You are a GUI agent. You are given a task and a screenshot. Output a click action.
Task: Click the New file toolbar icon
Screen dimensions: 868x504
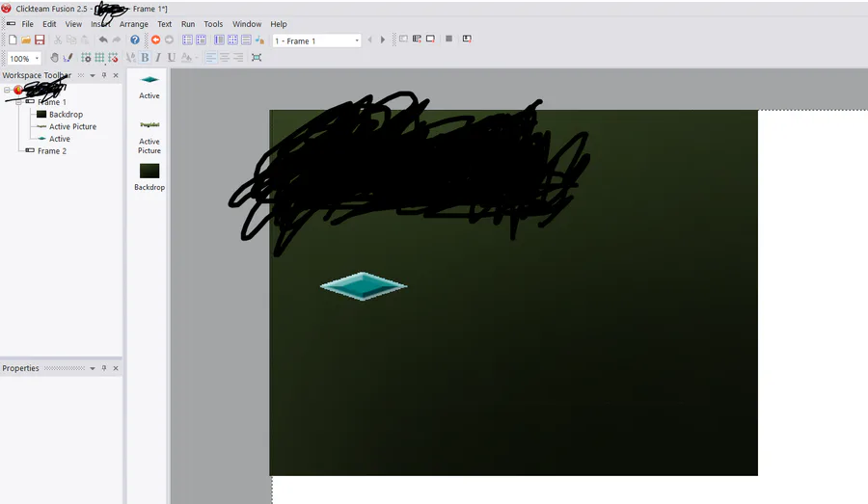tap(13, 40)
